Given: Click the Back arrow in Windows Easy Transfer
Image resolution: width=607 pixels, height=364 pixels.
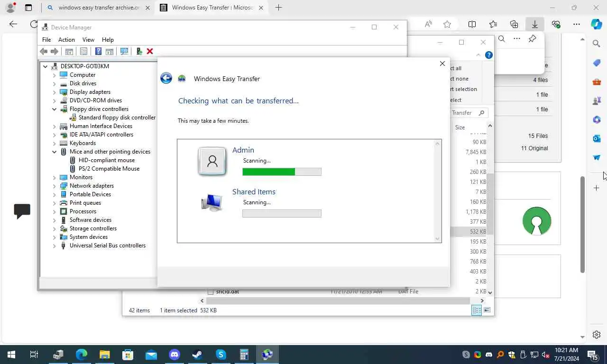Looking at the screenshot, I should click(x=166, y=78).
